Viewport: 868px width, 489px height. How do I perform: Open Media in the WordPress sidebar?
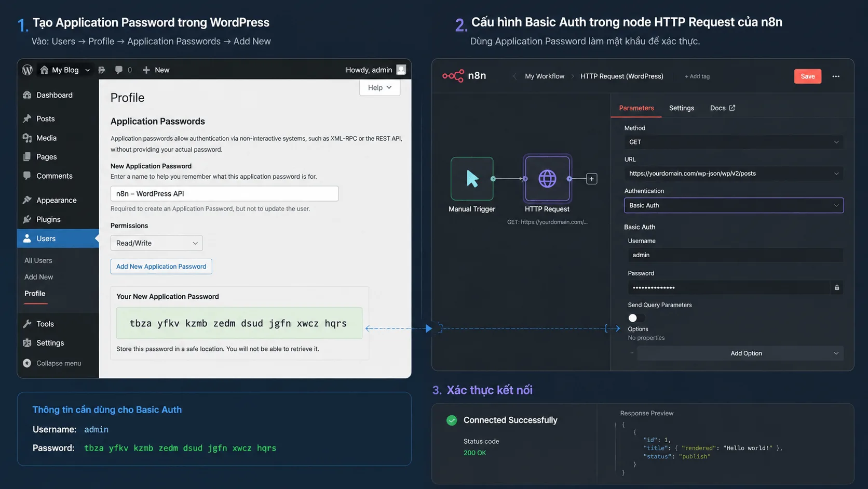pyautogui.click(x=46, y=138)
